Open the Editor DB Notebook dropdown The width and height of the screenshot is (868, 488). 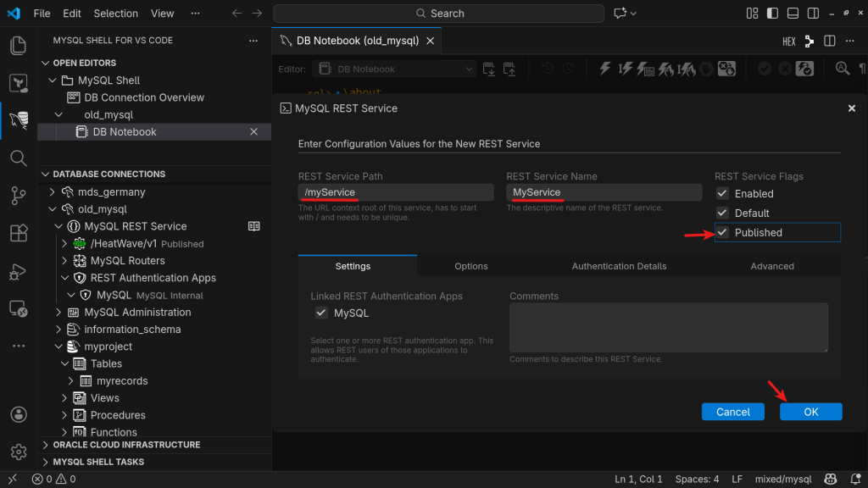point(394,69)
